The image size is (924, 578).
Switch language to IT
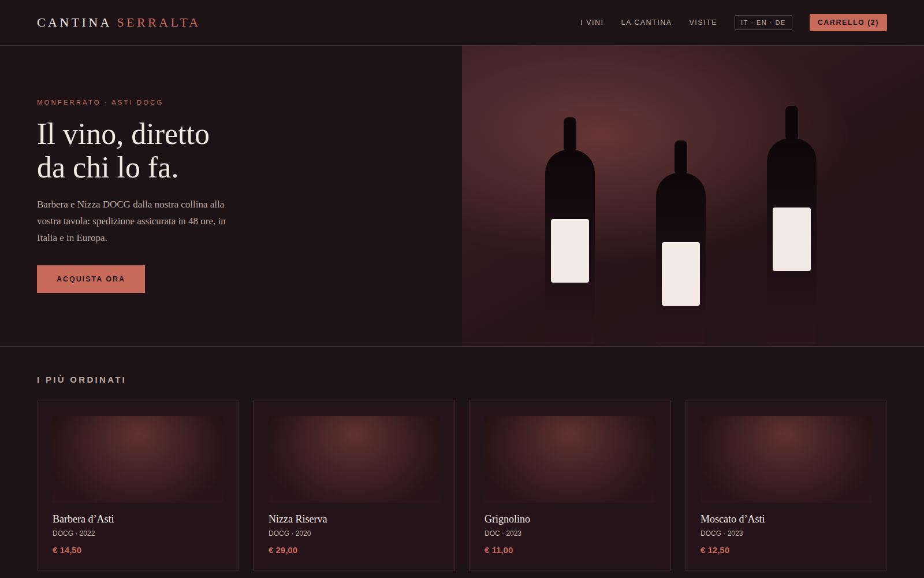[x=744, y=23]
